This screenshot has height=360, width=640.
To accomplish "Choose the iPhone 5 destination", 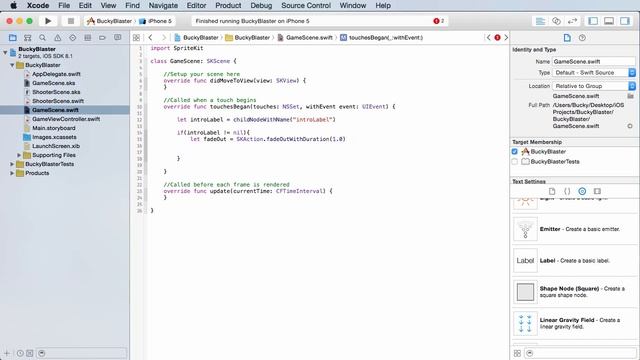I will click(x=156, y=21).
